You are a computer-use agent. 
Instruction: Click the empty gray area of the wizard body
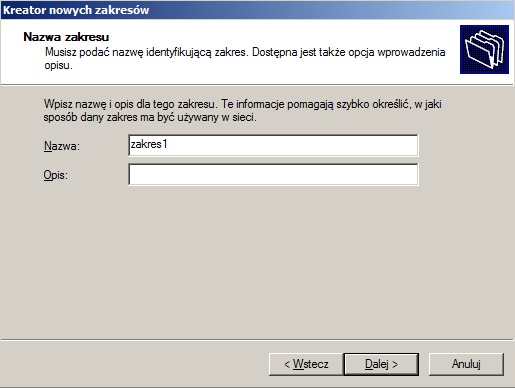[x=257, y=260]
